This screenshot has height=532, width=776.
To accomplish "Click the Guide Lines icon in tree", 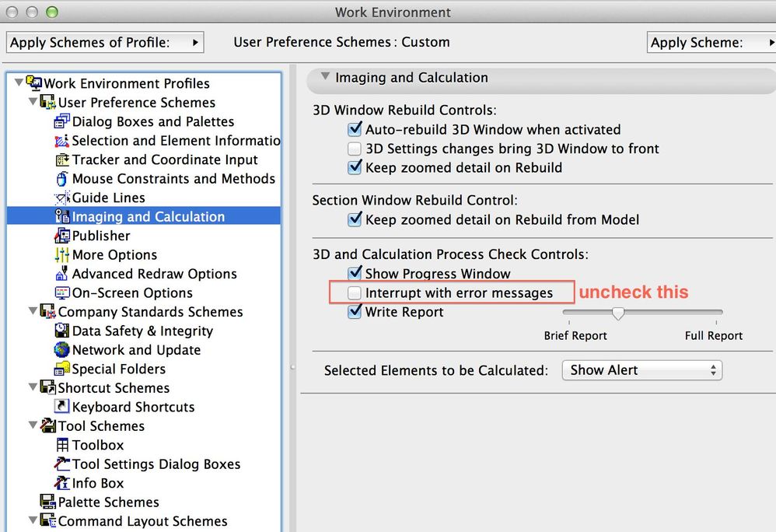I will point(62,198).
